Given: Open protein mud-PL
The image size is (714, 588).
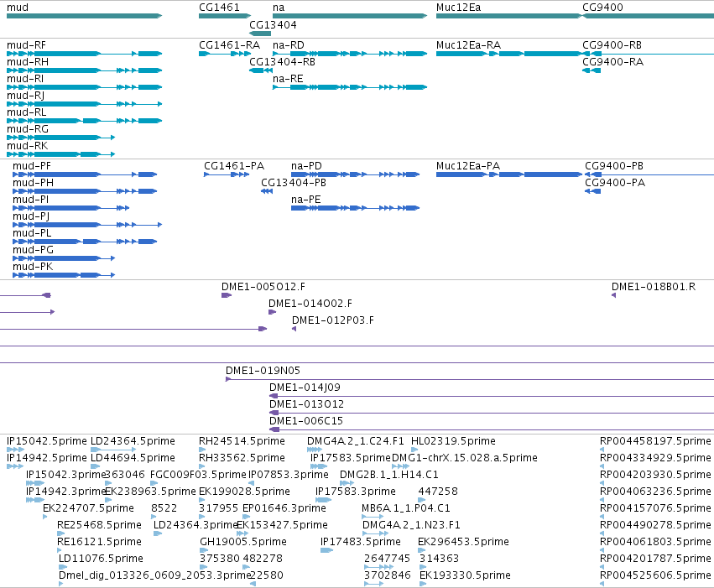Looking at the screenshot, I should pos(85,242).
